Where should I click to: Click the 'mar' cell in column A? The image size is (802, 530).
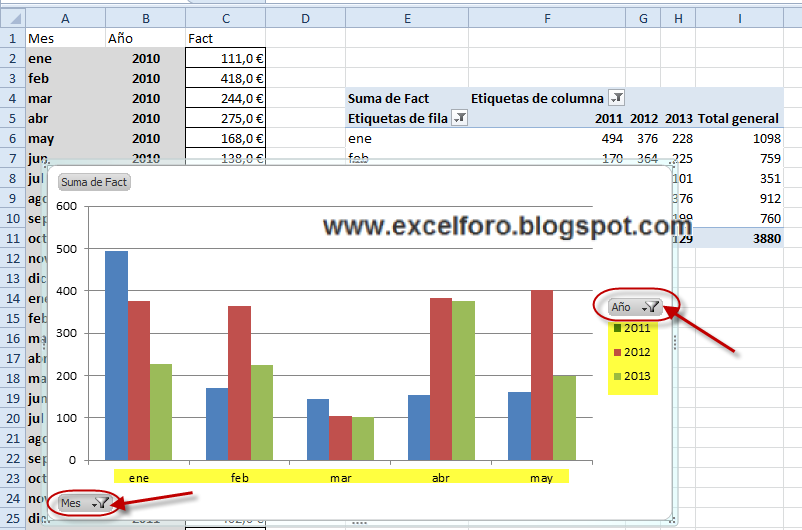[x=65, y=98]
